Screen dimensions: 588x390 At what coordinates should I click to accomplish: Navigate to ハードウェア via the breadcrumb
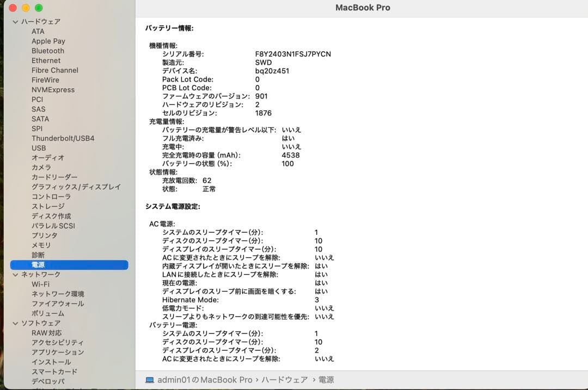point(282,381)
